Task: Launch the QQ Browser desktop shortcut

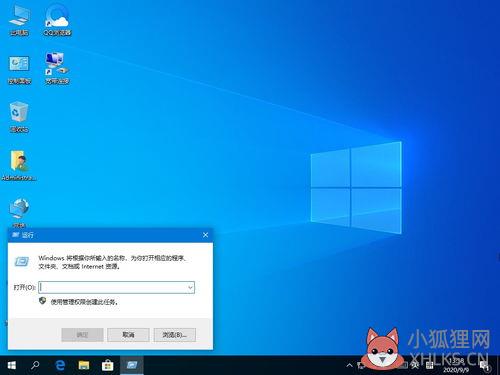Action: pos(57,19)
